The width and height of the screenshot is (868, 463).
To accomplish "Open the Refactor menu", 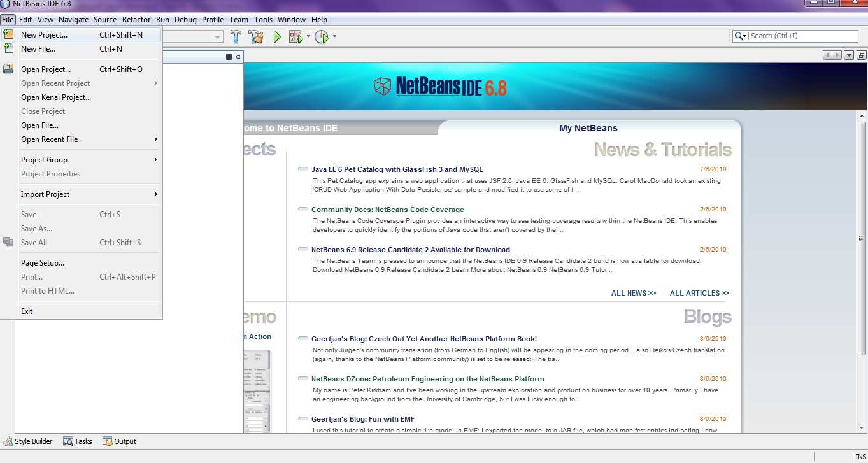I will tap(136, 20).
